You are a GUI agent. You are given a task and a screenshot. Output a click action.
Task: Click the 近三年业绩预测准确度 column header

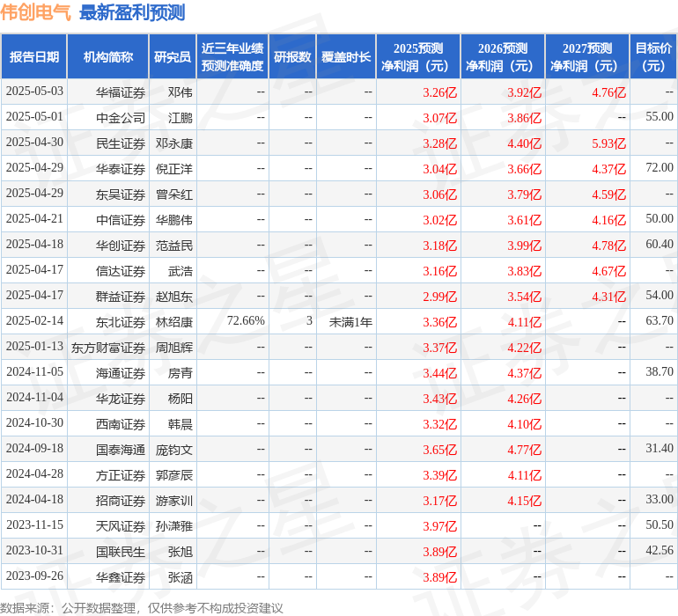pyautogui.click(x=232, y=57)
